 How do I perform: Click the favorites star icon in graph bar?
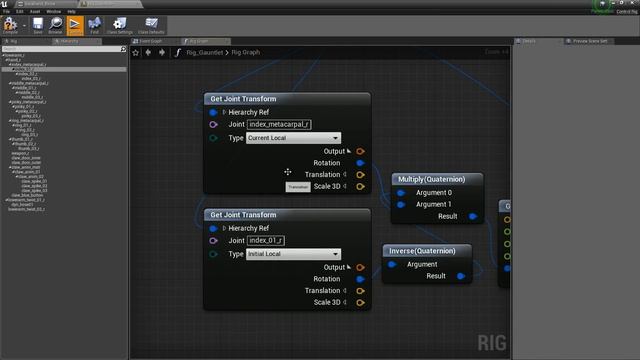[136, 52]
